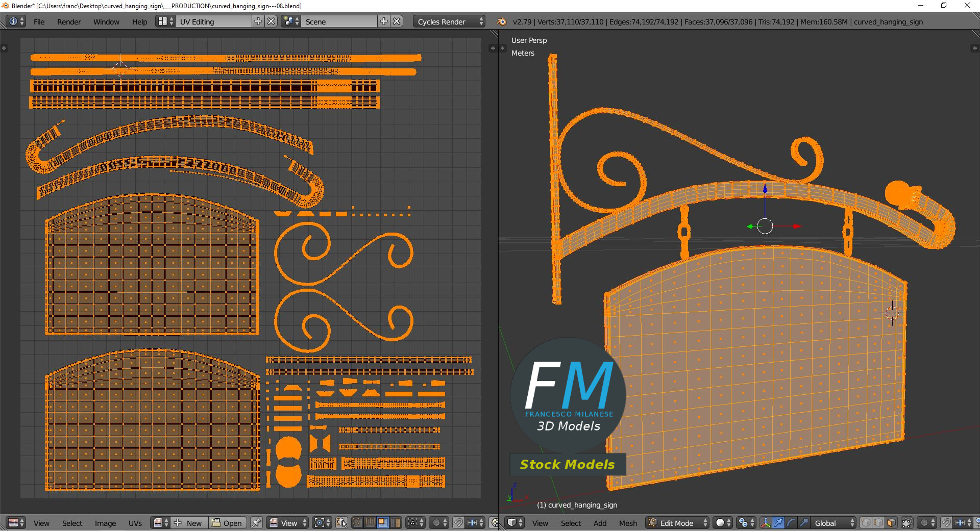The height and width of the screenshot is (531, 980).
Task: Enable vertex select mode in 3D view
Action: [866, 523]
